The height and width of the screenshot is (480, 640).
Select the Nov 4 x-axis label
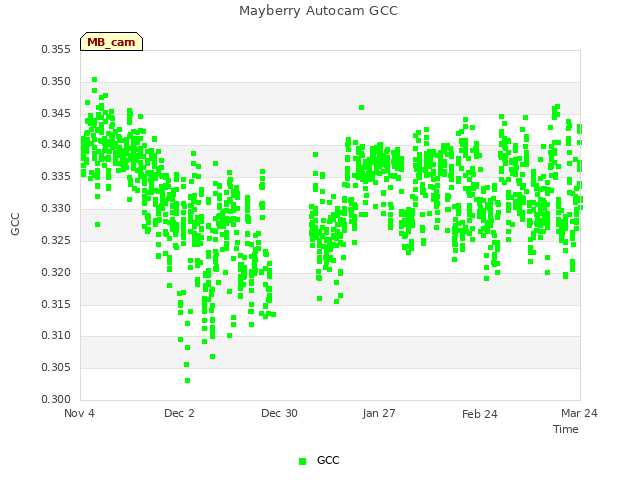[x=79, y=413]
